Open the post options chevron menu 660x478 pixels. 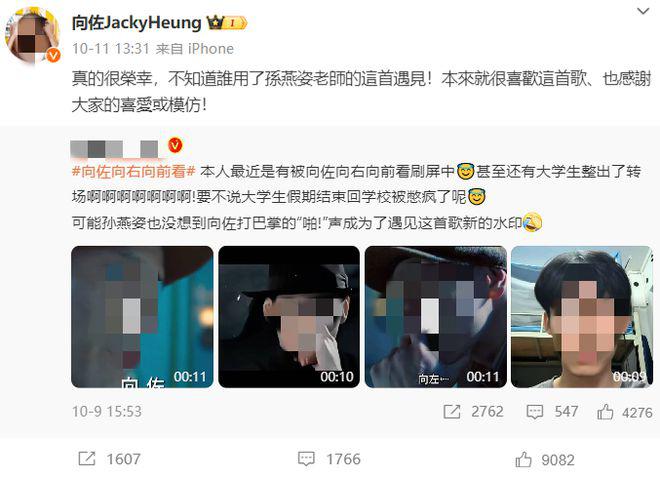pyautogui.click(x=643, y=12)
